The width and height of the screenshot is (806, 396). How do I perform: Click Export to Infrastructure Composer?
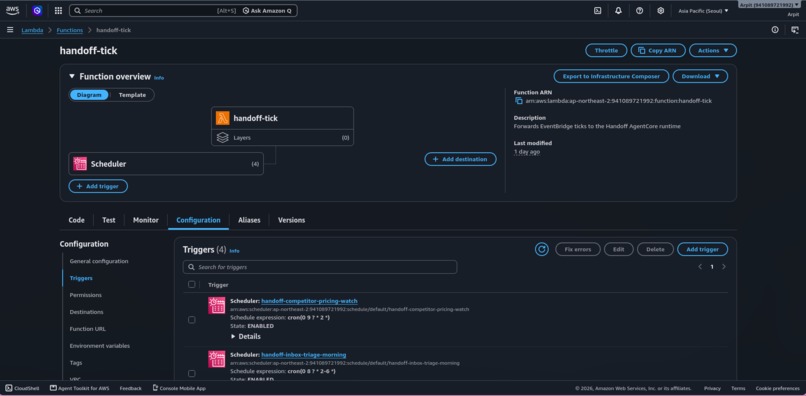611,76
